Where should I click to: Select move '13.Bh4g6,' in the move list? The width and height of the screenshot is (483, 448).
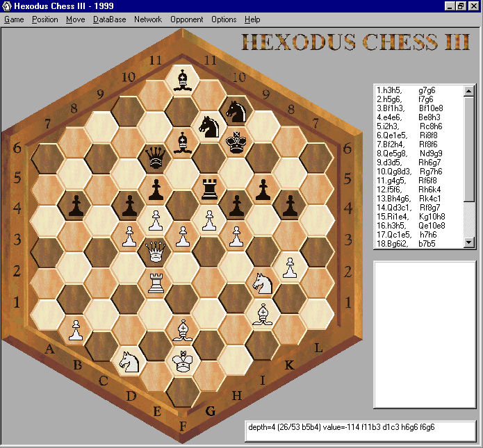(394, 199)
